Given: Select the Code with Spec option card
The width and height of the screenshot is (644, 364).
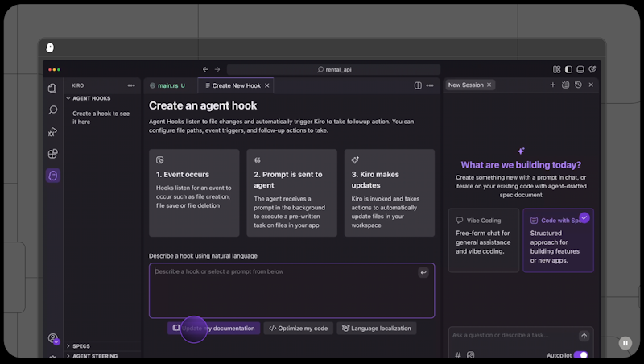Looking at the screenshot, I should coord(558,240).
